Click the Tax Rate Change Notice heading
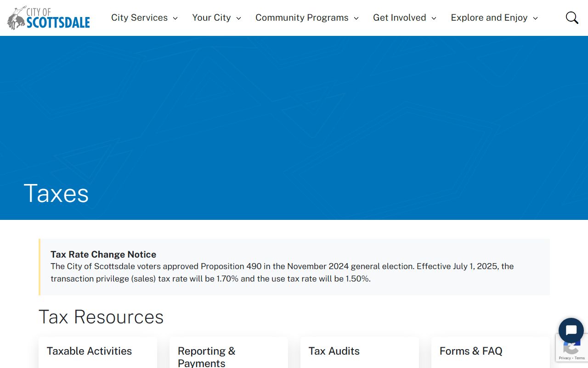588x368 pixels. 103,254
